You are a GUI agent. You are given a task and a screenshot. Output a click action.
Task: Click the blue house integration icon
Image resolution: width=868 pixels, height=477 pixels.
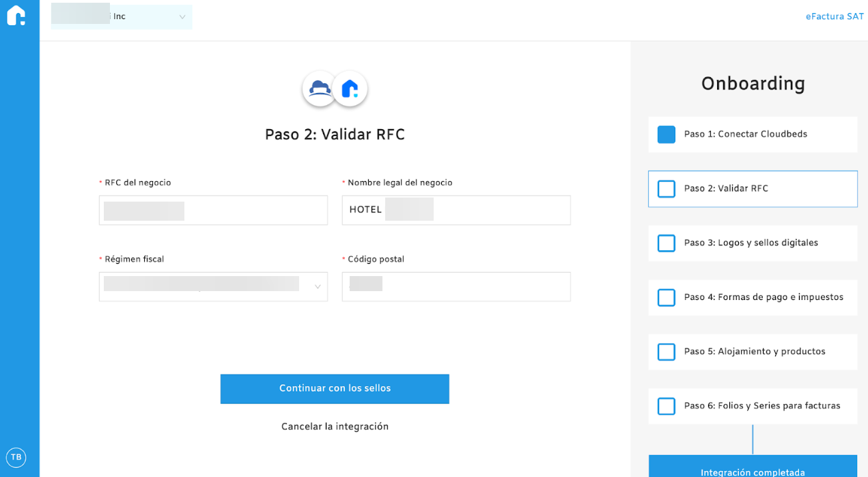[x=350, y=89]
